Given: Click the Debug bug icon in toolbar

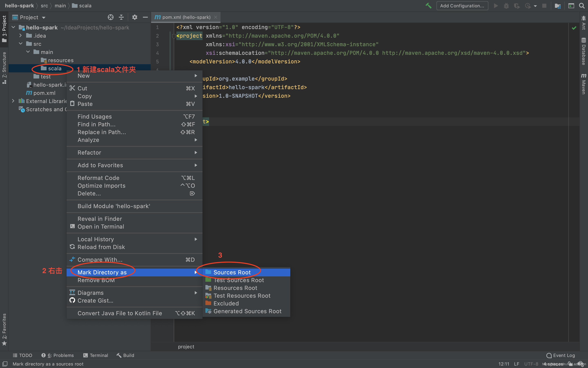Looking at the screenshot, I should (x=506, y=6).
